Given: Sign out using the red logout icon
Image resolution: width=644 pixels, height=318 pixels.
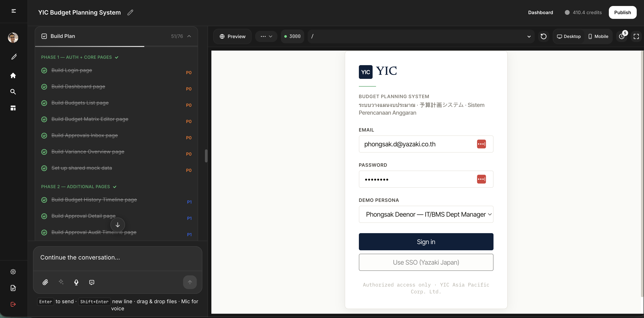Looking at the screenshot, I should 13,304.
